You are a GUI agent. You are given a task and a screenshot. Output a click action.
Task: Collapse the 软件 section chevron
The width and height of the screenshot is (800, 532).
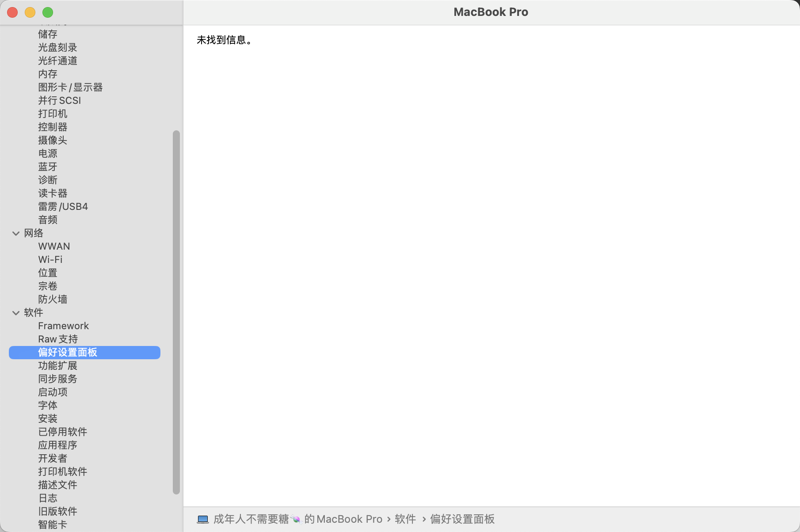[x=16, y=313]
